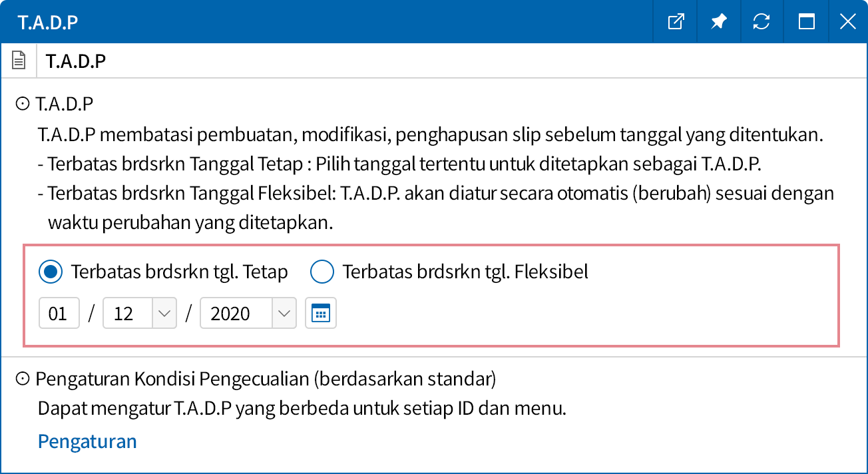Click the year field showing 2020
The height and width of the screenshot is (474, 868).
point(236,313)
